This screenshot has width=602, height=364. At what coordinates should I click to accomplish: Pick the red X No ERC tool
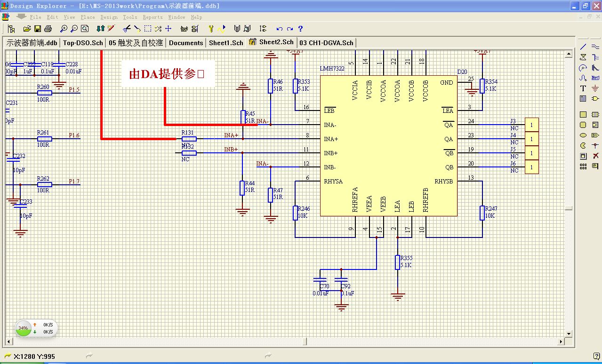coord(595,156)
